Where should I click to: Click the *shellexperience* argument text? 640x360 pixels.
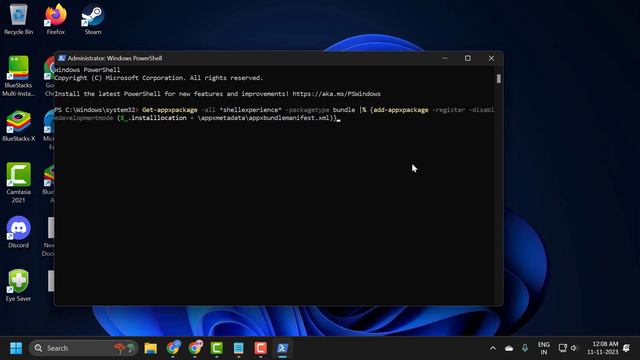click(x=251, y=110)
